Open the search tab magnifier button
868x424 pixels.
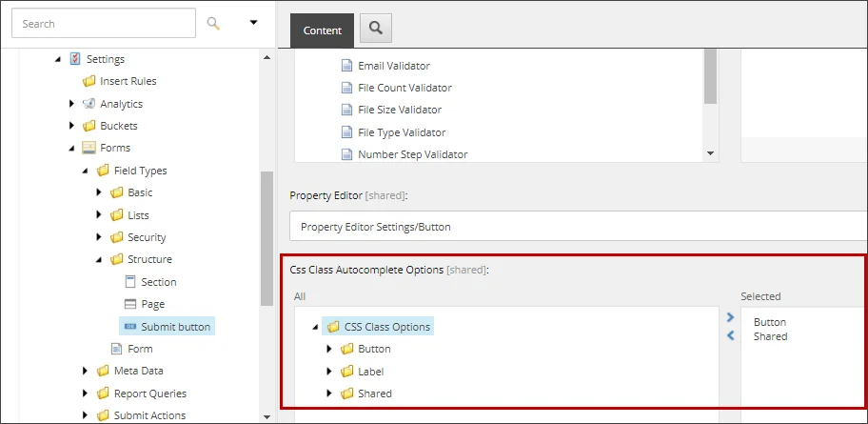point(376,29)
